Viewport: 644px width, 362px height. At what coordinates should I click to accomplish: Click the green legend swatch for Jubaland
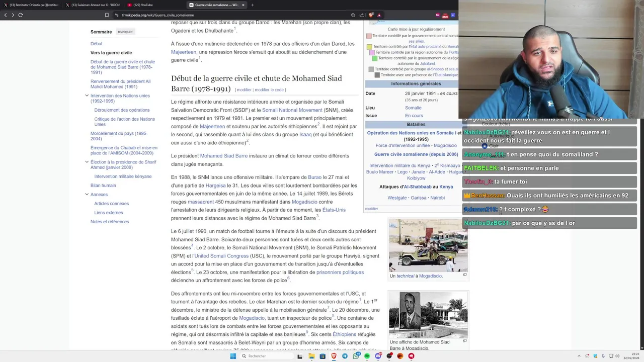pos(374,58)
